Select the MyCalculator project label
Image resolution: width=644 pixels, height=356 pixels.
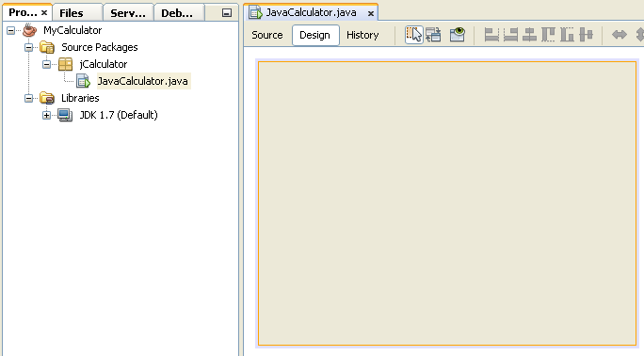(x=72, y=30)
